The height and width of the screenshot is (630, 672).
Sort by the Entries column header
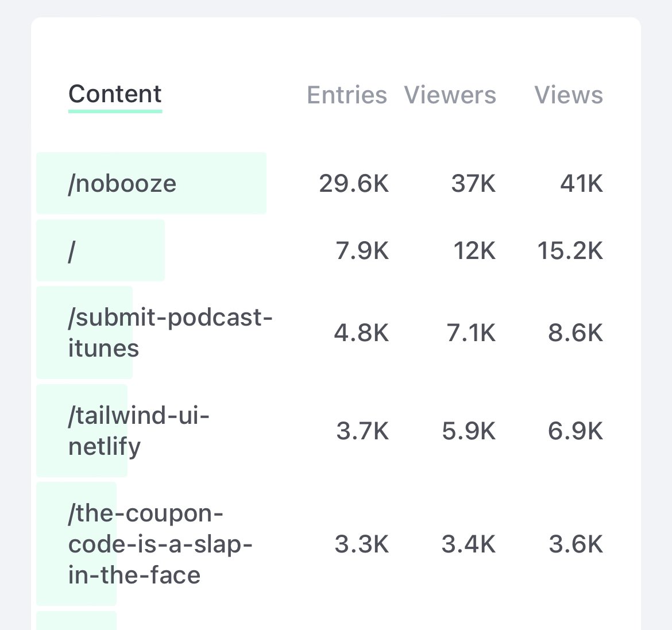tap(347, 95)
